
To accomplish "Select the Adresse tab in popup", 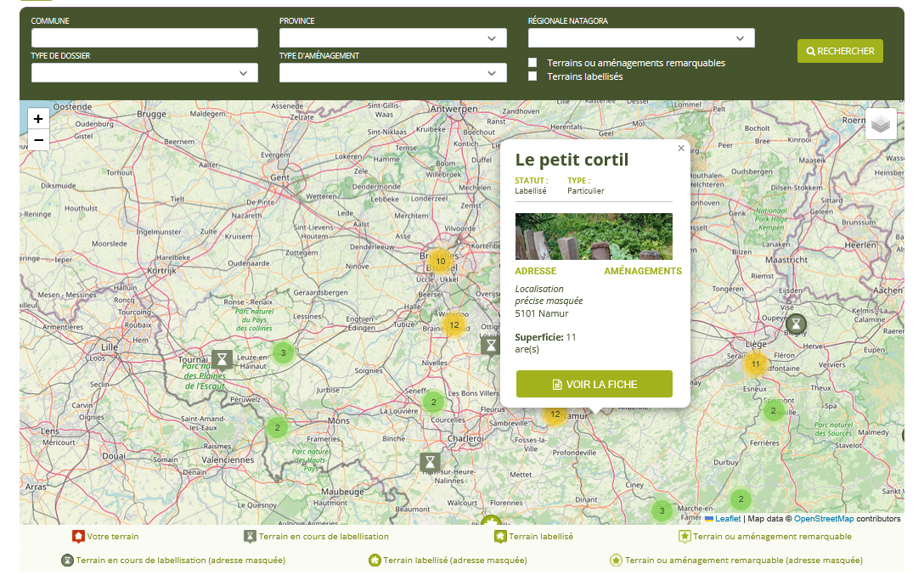I will tap(536, 272).
